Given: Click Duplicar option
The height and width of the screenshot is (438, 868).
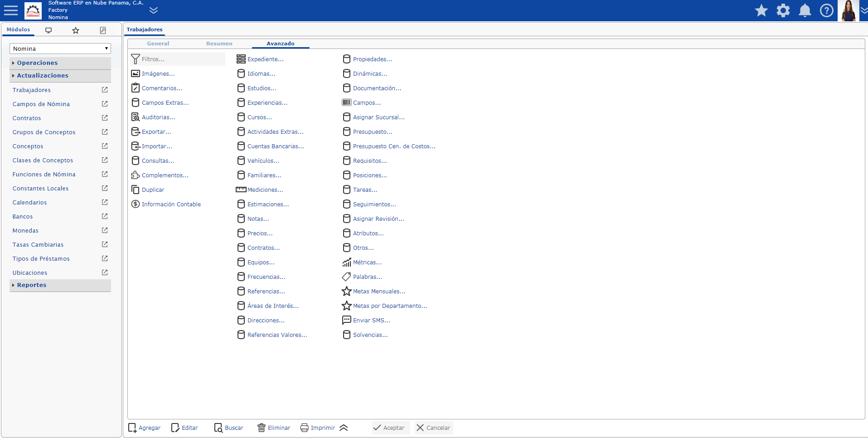Looking at the screenshot, I should click(x=148, y=190).
